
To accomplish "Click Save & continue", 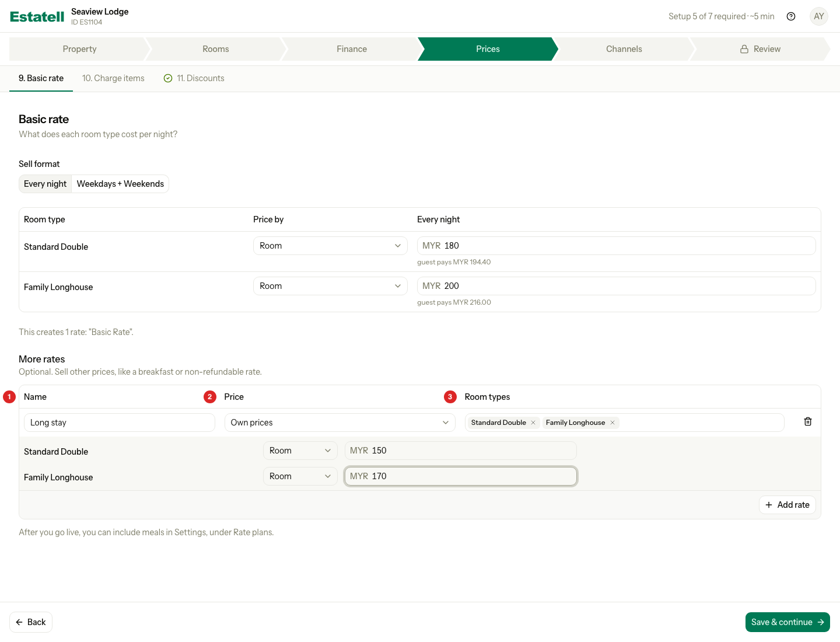I will 787,622.
